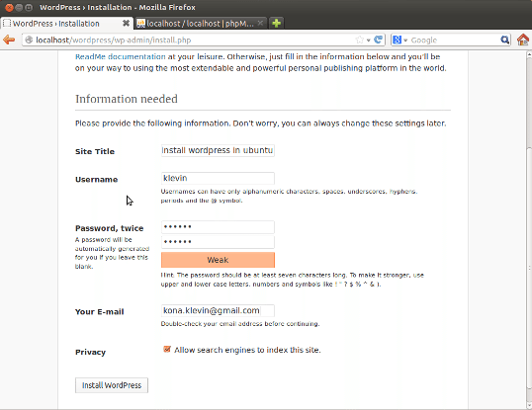532x410 pixels.
Task: Click the search magnifier icon
Action: pos(505,40)
